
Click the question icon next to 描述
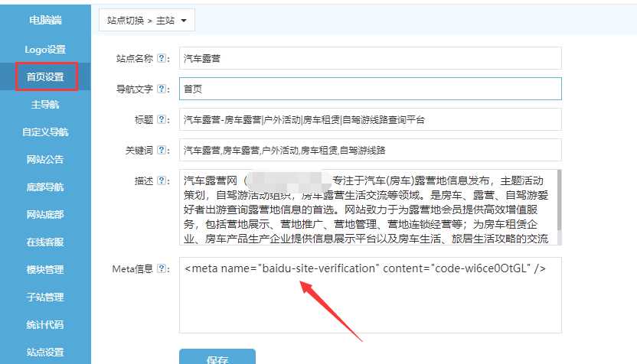pyautogui.click(x=162, y=181)
